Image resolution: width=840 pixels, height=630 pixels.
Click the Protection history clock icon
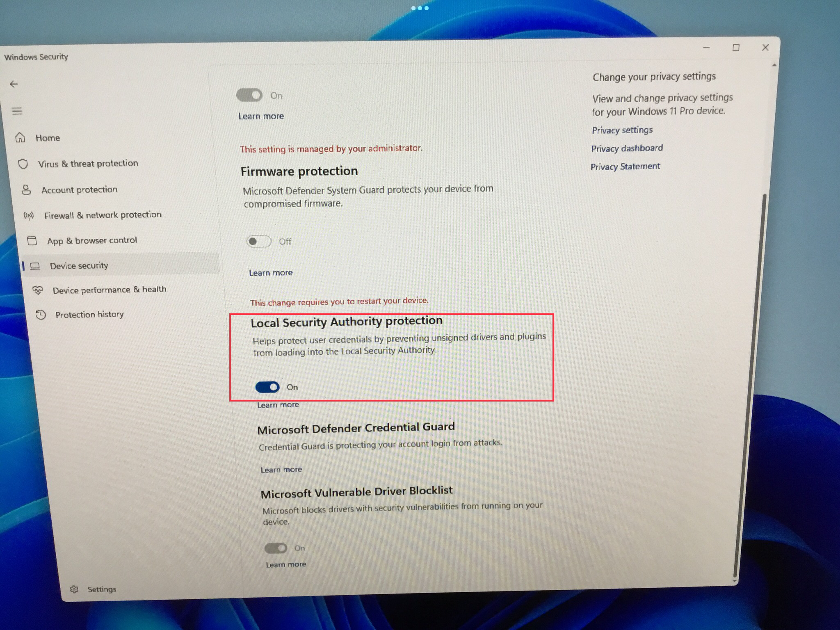[x=41, y=315]
